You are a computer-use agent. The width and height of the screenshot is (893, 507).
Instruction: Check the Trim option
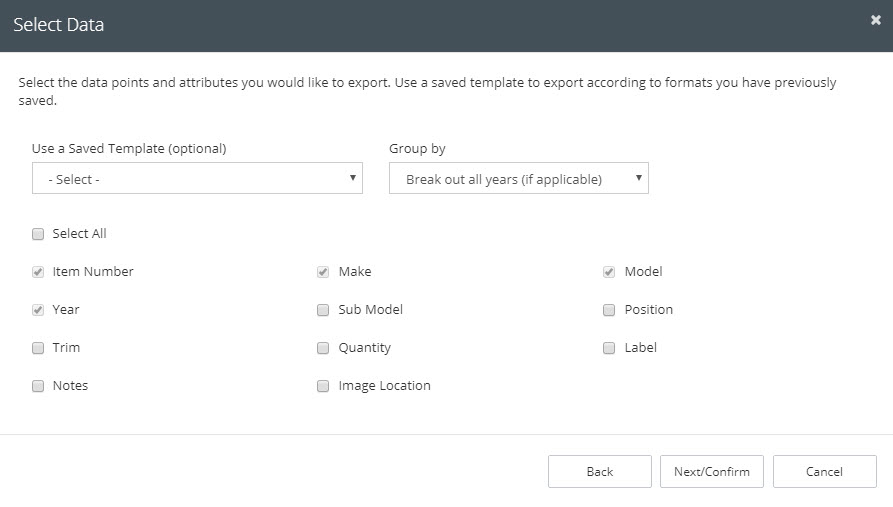[38, 348]
